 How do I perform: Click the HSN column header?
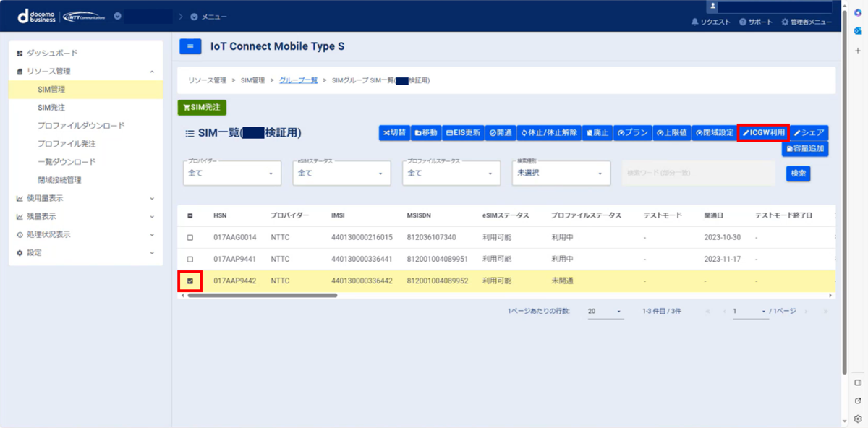coord(220,215)
